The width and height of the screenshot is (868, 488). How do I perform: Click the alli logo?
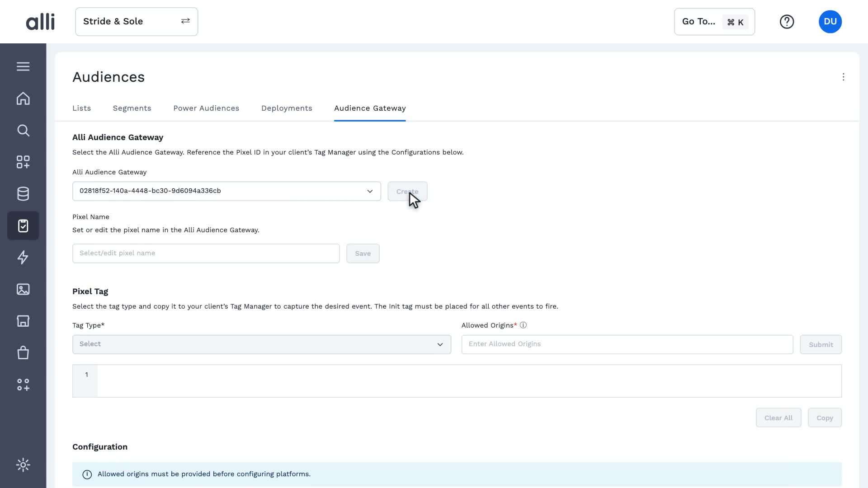[x=40, y=22]
